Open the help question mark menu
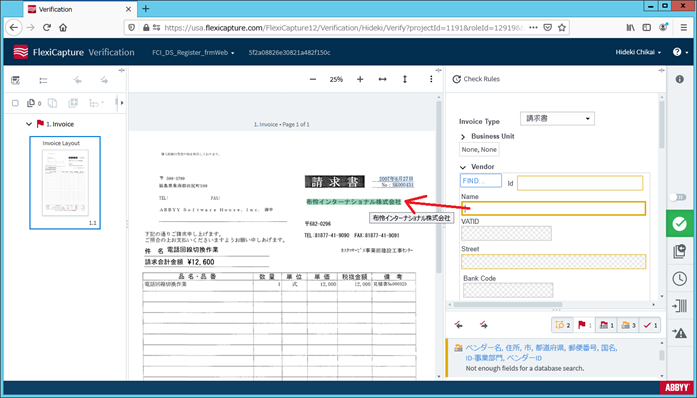The height and width of the screenshot is (398, 697). (680, 52)
